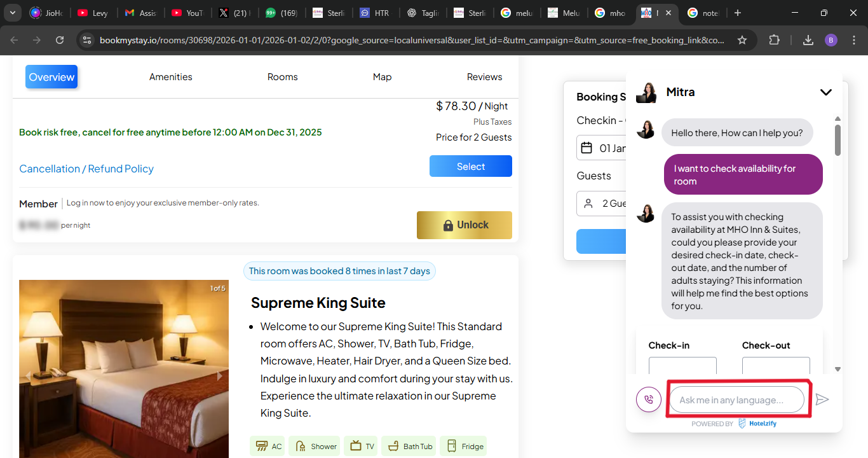Focus the bookmystay.io address bar

(x=412, y=40)
